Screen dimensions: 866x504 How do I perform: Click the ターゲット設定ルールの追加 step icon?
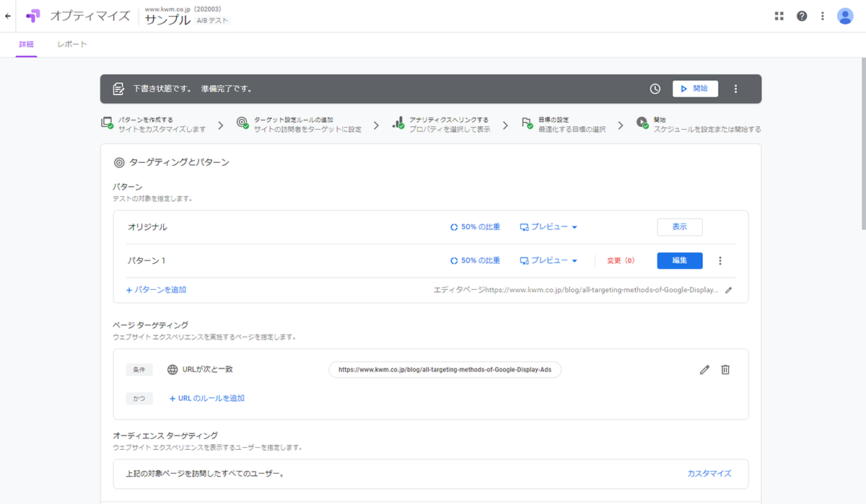click(x=242, y=123)
